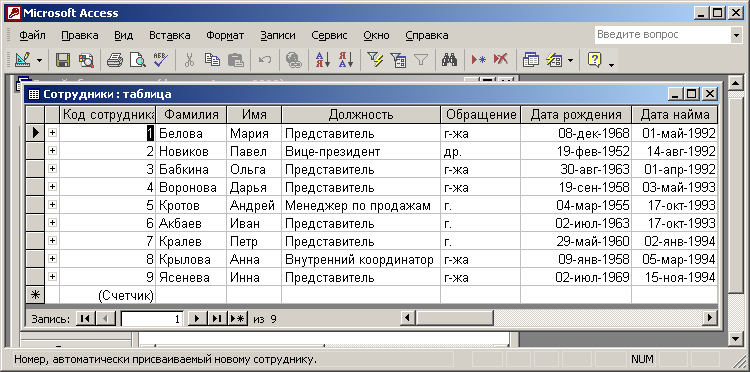The width and height of the screenshot is (750, 372).
Task: Open the Файл menu
Action: tap(33, 35)
